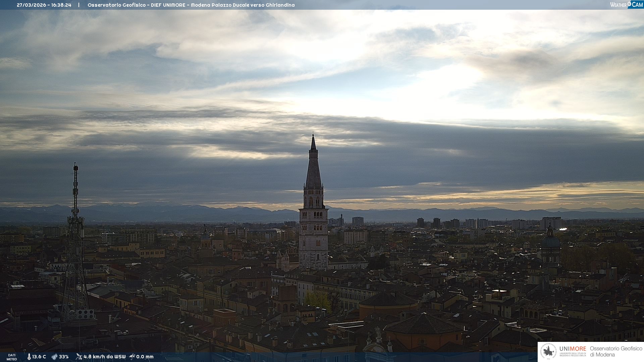Click the camera lens in the WeatherCAM logo
644x362 pixels.
tap(629, 4)
